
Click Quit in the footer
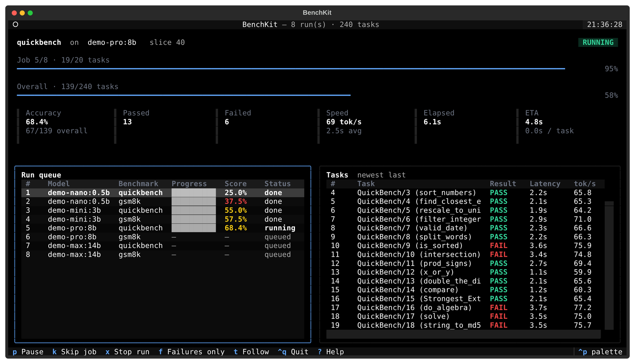tap(293, 352)
